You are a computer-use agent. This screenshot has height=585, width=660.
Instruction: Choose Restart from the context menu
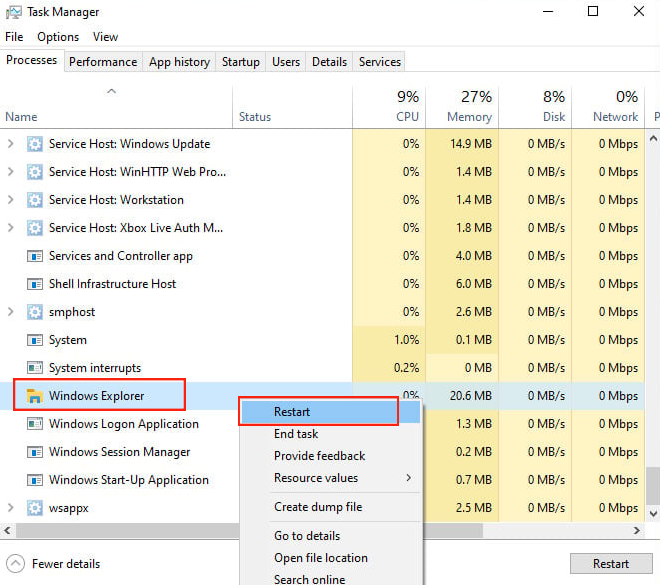pyautogui.click(x=292, y=411)
